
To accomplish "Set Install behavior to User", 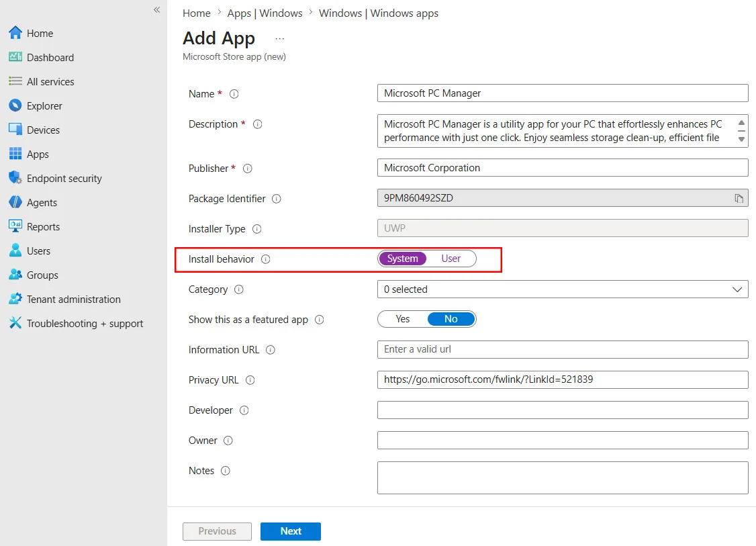I will pyautogui.click(x=451, y=259).
